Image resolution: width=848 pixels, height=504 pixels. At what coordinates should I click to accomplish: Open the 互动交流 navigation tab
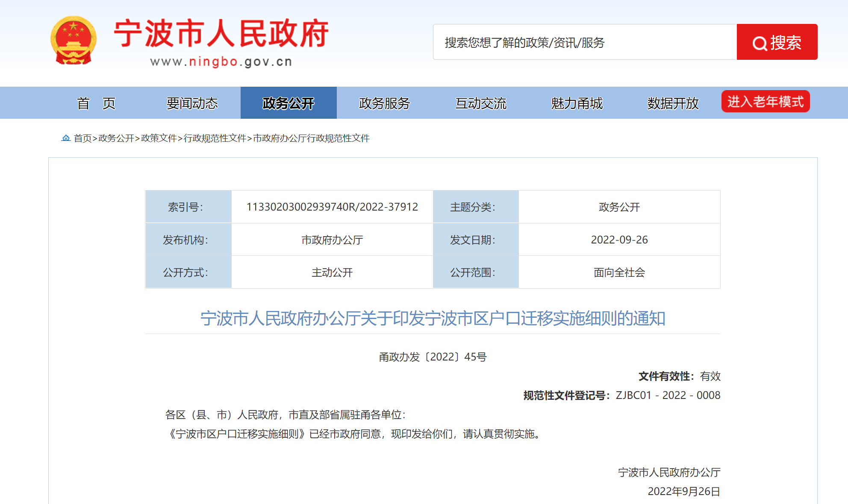pyautogui.click(x=481, y=103)
